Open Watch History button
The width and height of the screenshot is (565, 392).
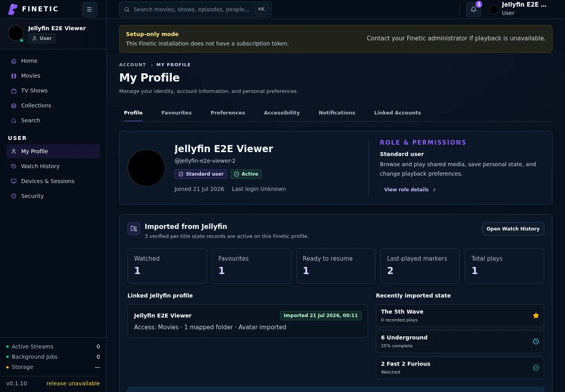[513, 229]
